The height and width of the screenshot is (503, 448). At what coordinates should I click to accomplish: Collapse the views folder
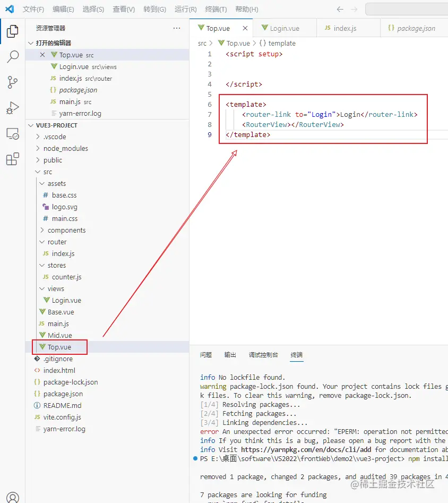point(107,289)
